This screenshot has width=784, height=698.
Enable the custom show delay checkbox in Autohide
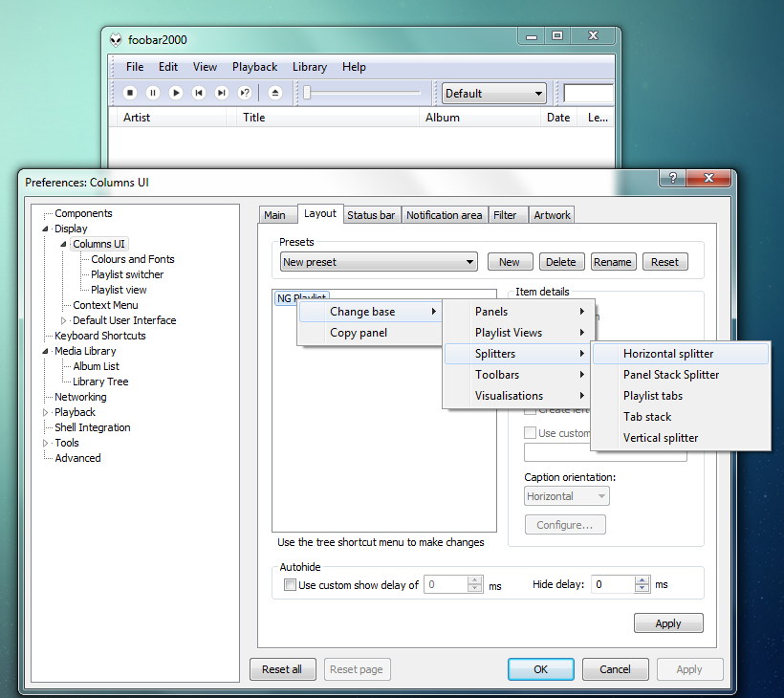pos(290,584)
